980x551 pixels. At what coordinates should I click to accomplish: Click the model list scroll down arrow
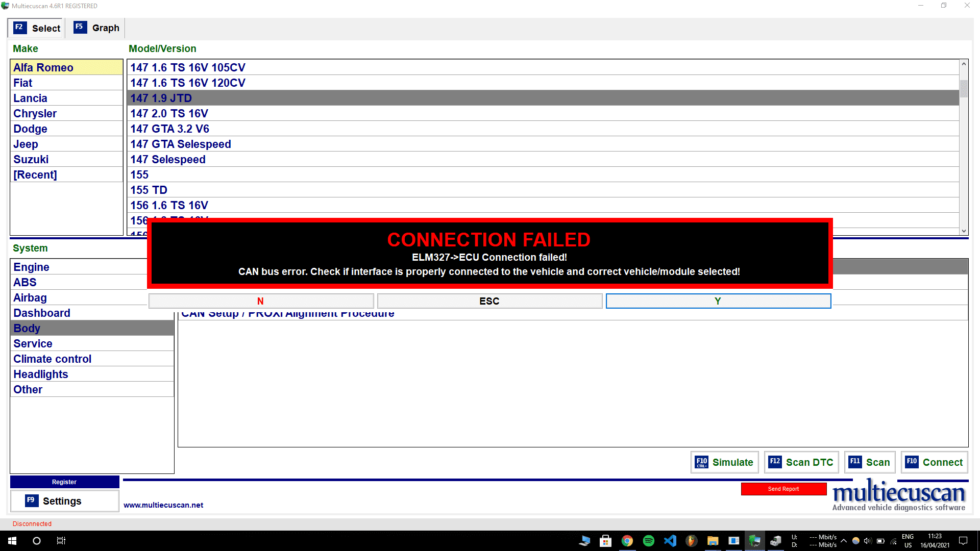[x=964, y=231]
